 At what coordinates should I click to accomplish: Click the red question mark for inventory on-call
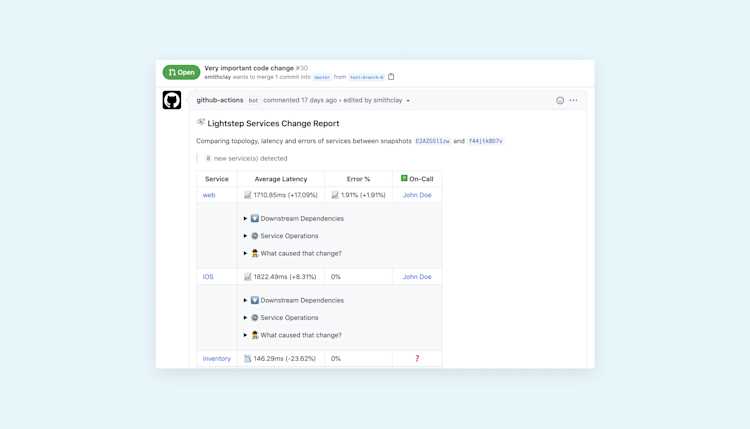(x=417, y=358)
